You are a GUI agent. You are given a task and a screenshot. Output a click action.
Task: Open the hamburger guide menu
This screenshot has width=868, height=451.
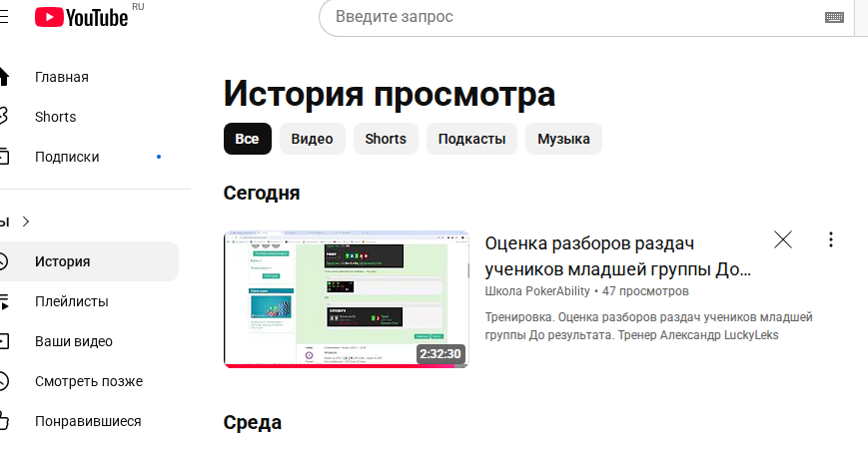pos(3,17)
